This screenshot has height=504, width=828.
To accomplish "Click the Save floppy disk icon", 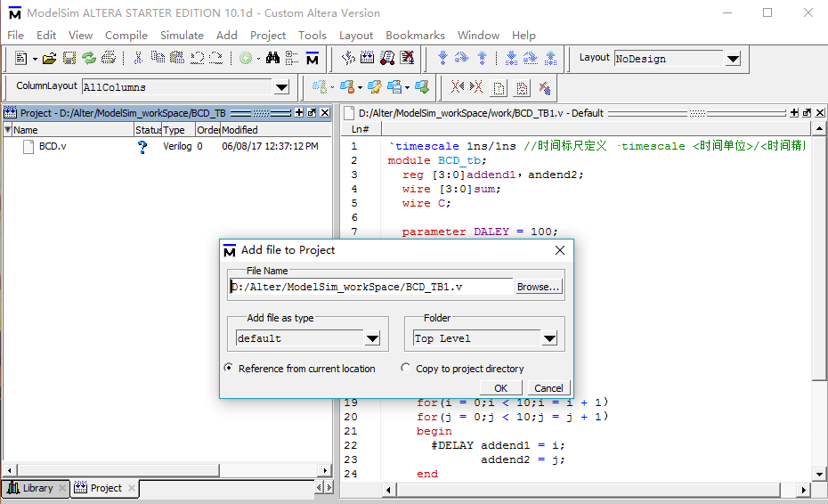I will pyautogui.click(x=69, y=58).
